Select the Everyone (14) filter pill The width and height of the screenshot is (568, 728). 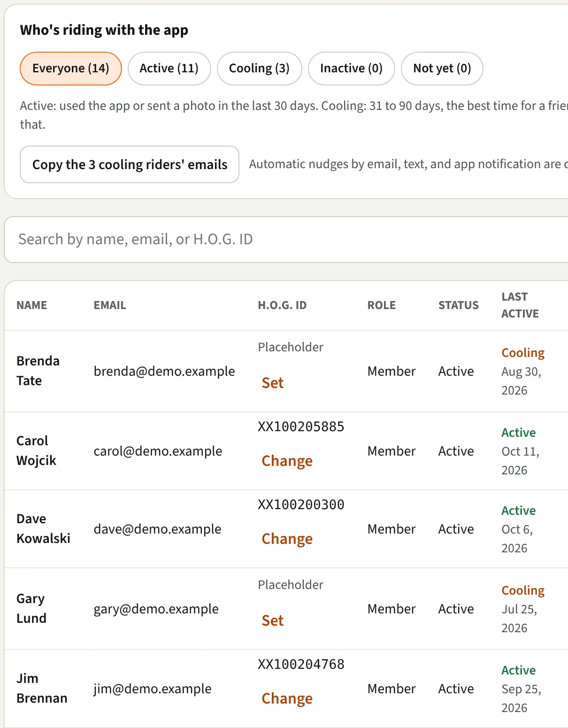coord(71,69)
